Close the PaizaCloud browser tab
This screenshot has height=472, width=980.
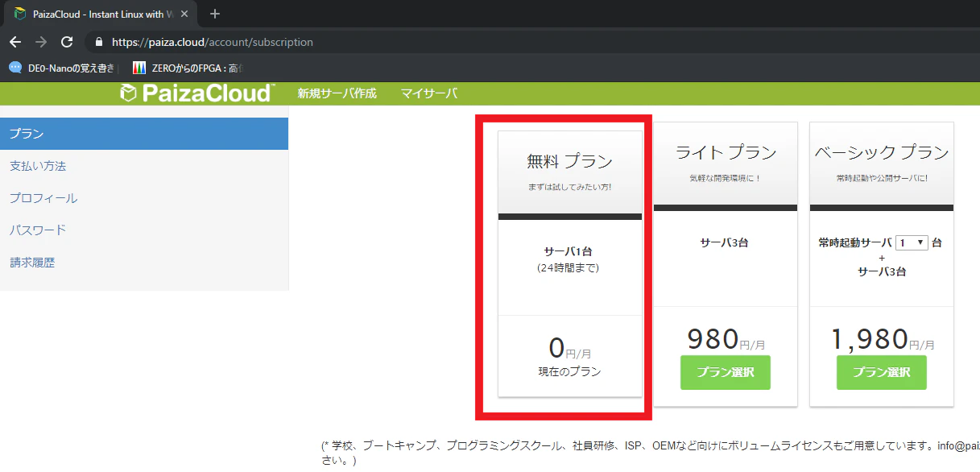(x=185, y=14)
